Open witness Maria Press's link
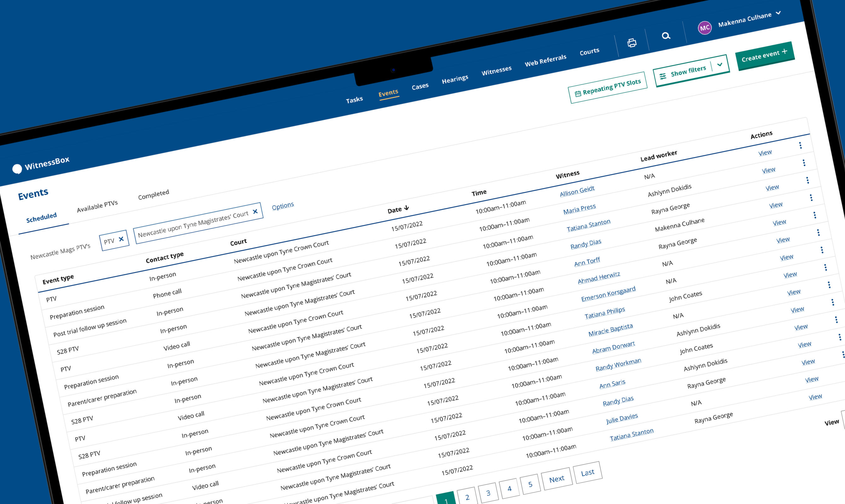Viewport: 845px width, 504px height. 579,209
